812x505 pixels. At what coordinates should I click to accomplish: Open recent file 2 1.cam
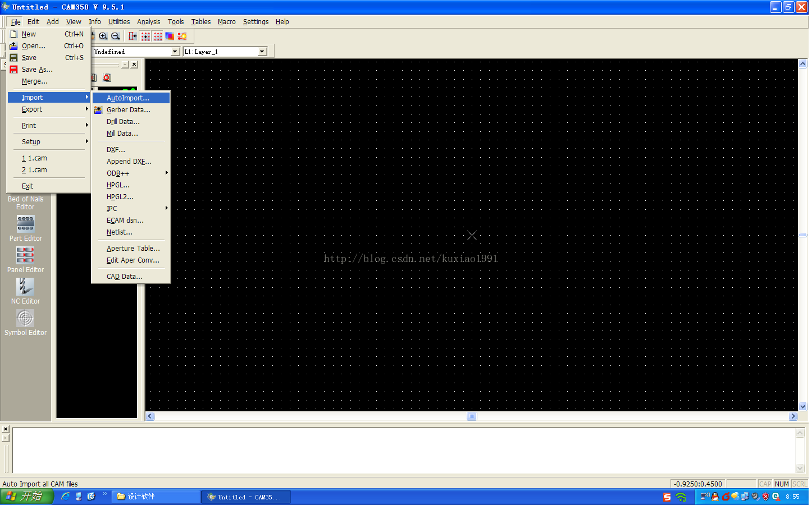(x=49, y=170)
